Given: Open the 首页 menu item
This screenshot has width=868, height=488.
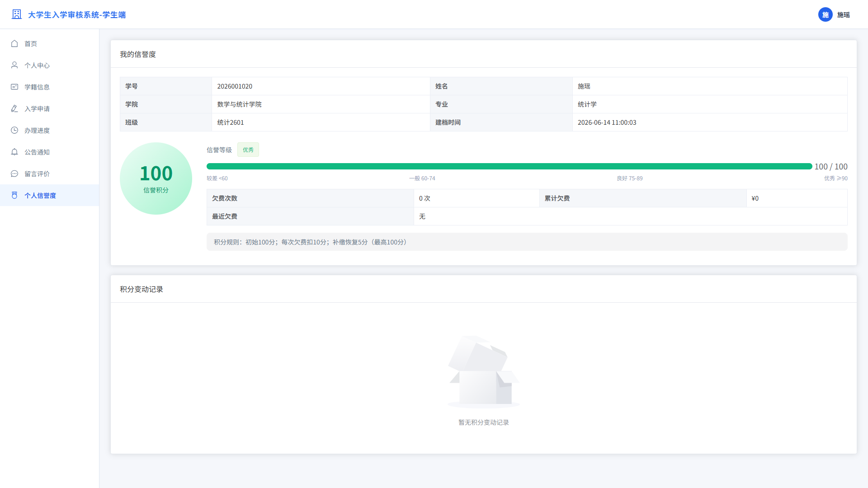Looking at the screenshot, I should 50,43.
